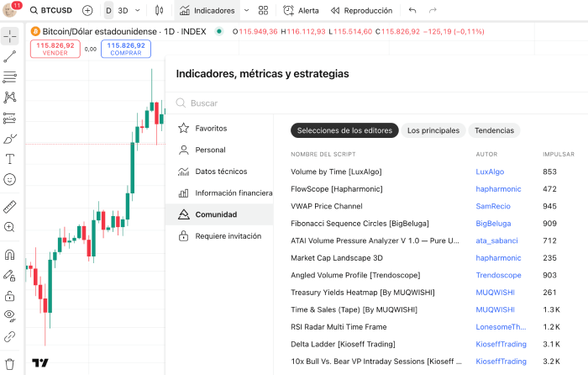Open BTCUSD symbol search

51,11
